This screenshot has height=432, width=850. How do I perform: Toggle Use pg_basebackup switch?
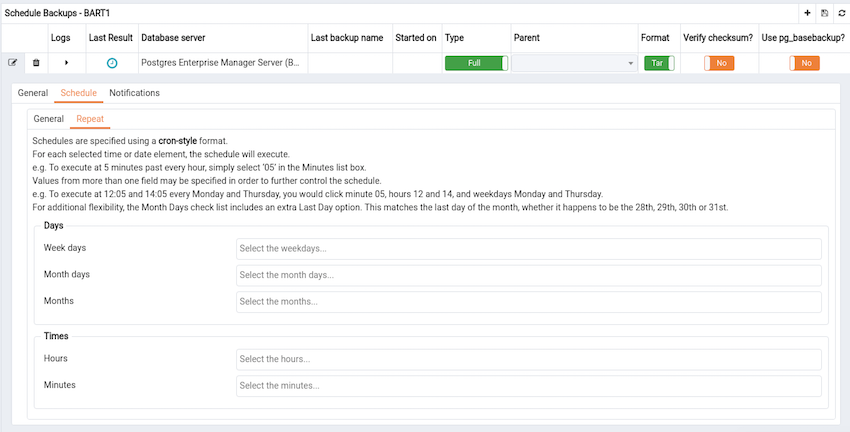click(804, 63)
